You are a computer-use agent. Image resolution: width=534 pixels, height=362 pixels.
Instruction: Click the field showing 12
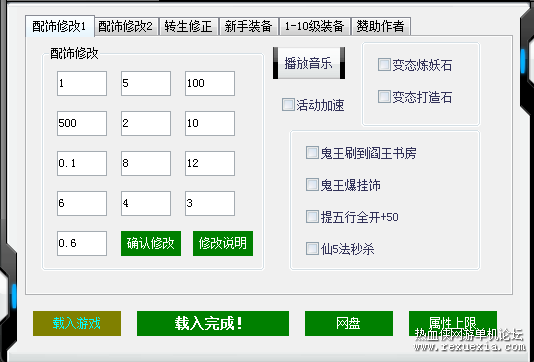[210, 163]
